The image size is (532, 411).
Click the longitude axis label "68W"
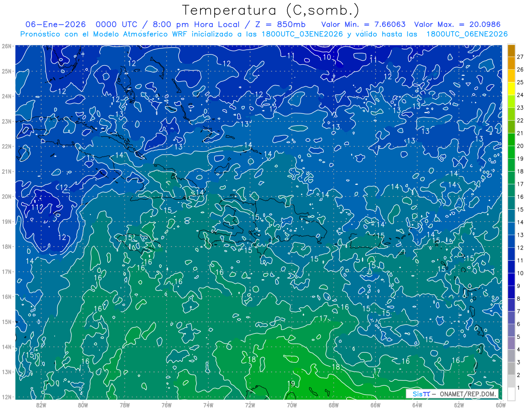pos(333,404)
